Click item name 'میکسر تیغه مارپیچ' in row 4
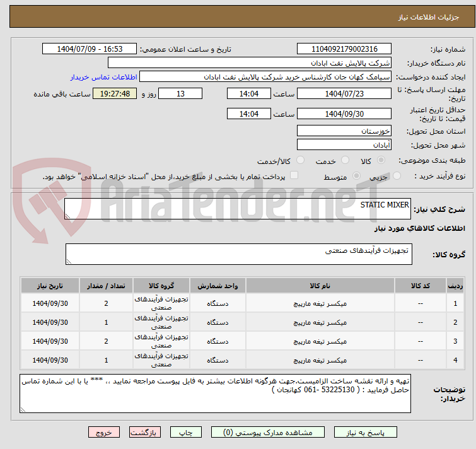The width and height of the screenshot is (476, 449). point(320,360)
